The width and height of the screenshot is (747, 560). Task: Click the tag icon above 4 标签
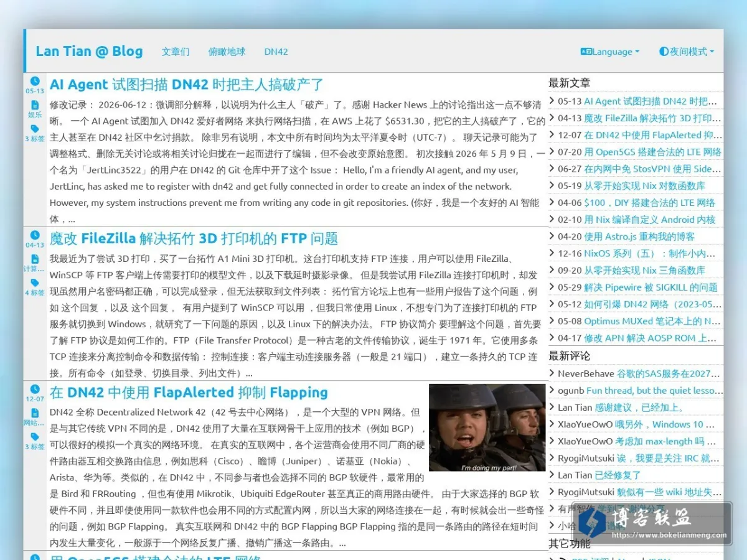[x=35, y=282]
